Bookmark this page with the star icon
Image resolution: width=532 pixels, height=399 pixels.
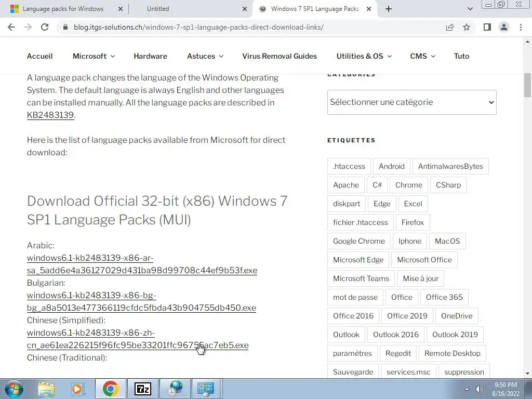tap(467, 27)
